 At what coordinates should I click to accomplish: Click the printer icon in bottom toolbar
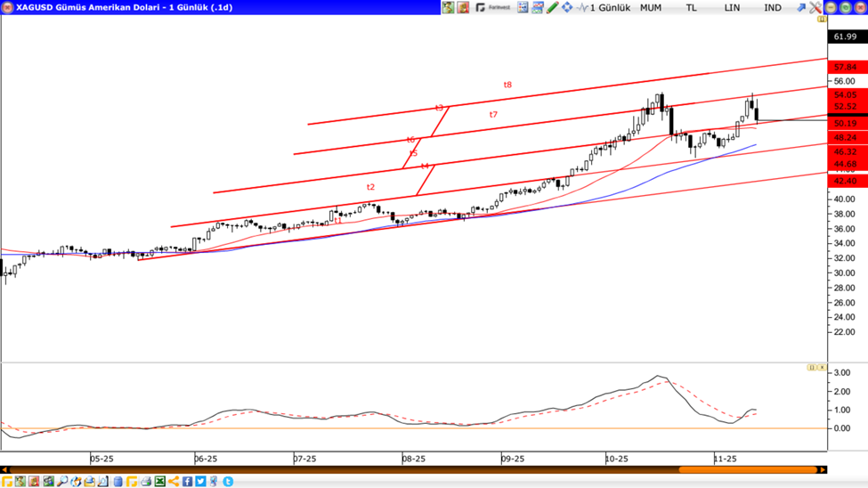point(146,482)
